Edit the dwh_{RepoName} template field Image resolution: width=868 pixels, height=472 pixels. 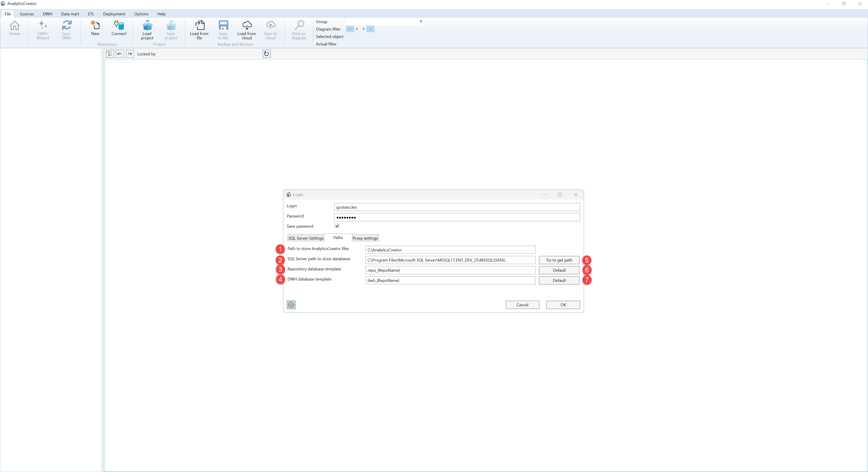tap(450, 280)
